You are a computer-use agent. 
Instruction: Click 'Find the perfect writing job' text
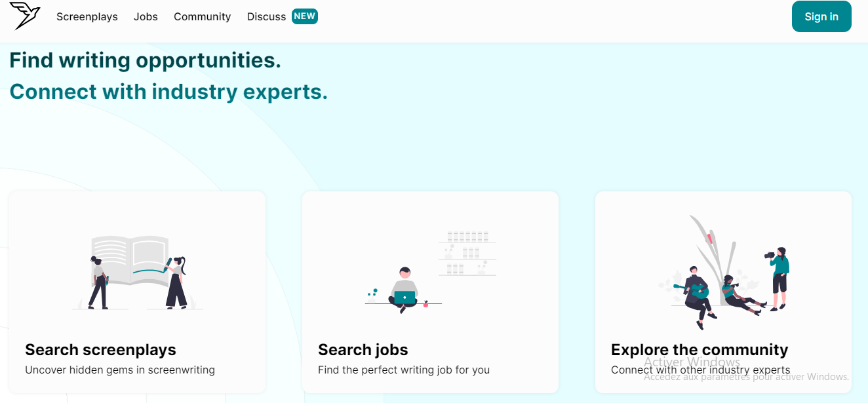[385, 370]
